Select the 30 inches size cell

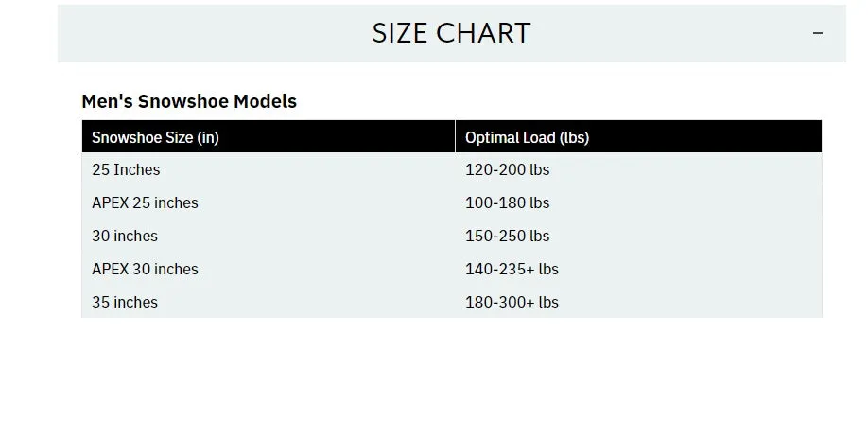125,237
